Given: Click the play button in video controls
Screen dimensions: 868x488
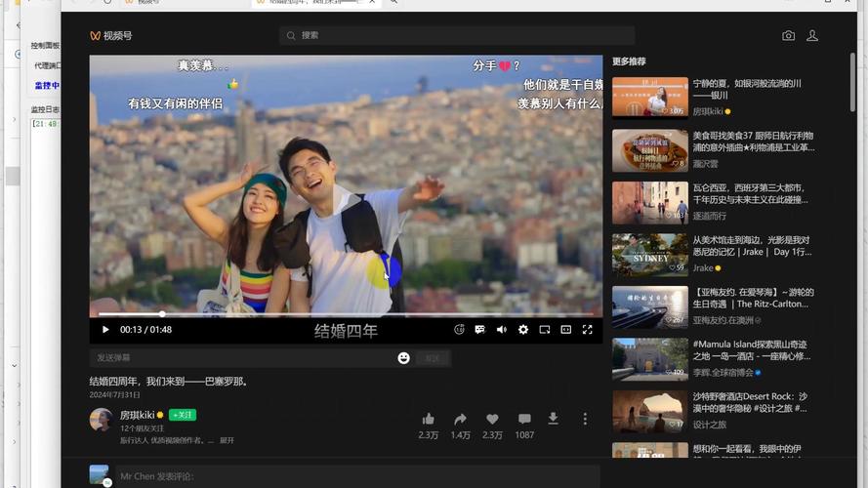Looking at the screenshot, I should click(x=105, y=330).
